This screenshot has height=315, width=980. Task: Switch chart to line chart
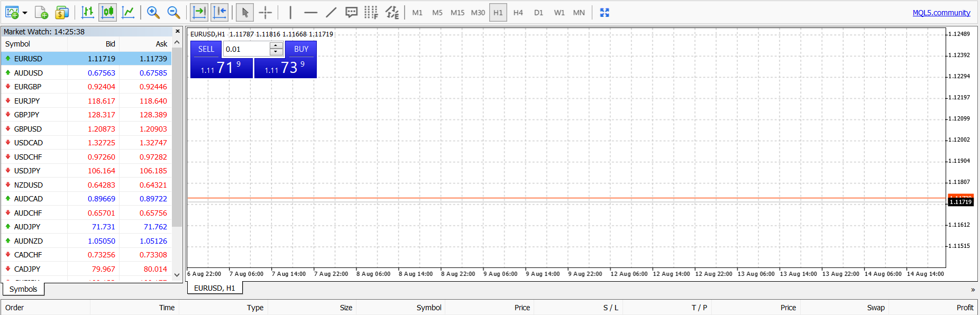(x=128, y=12)
